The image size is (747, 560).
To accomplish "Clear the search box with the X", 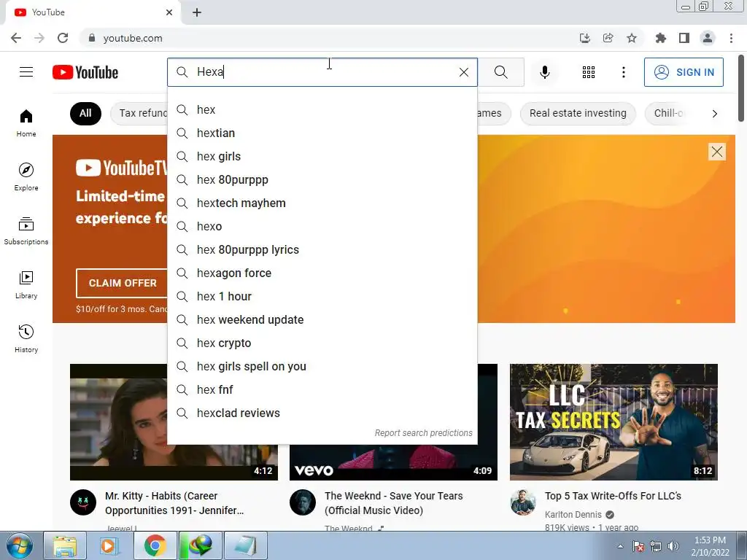I will [x=463, y=72].
